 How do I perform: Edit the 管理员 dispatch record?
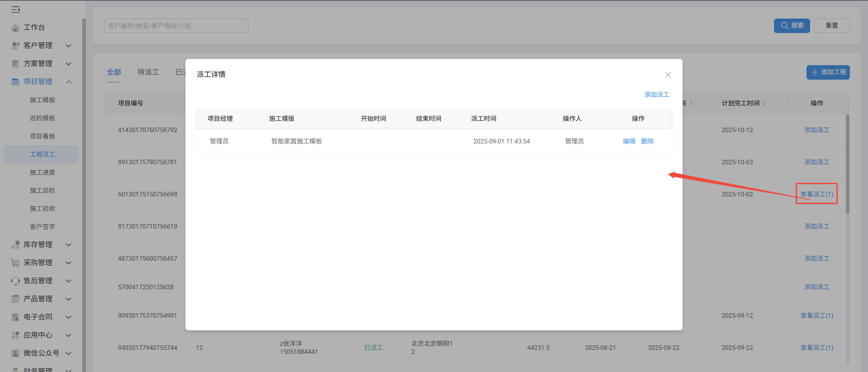tap(629, 141)
